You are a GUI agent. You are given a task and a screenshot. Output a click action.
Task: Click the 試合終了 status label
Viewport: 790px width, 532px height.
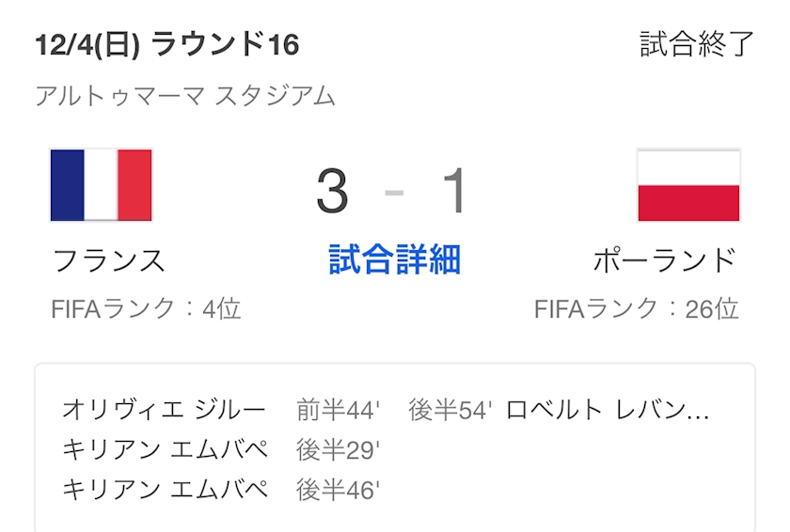[698, 45]
